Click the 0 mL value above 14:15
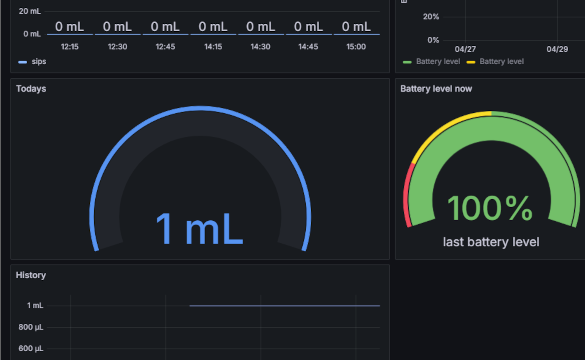The image size is (585, 360). pos(213,26)
